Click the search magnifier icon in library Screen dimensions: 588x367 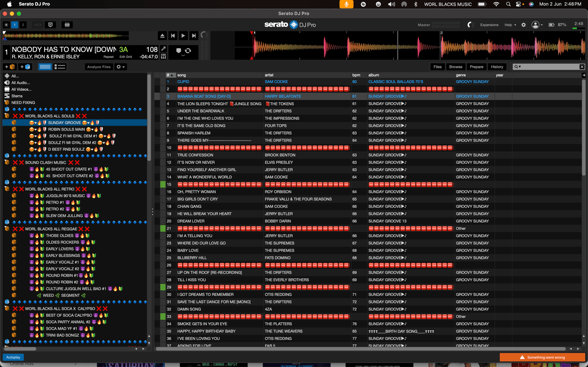pos(517,67)
